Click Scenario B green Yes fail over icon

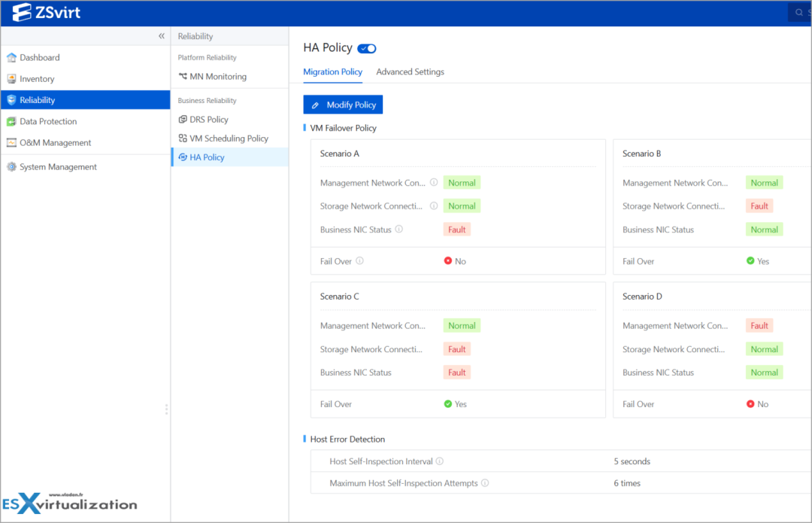pos(750,260)
